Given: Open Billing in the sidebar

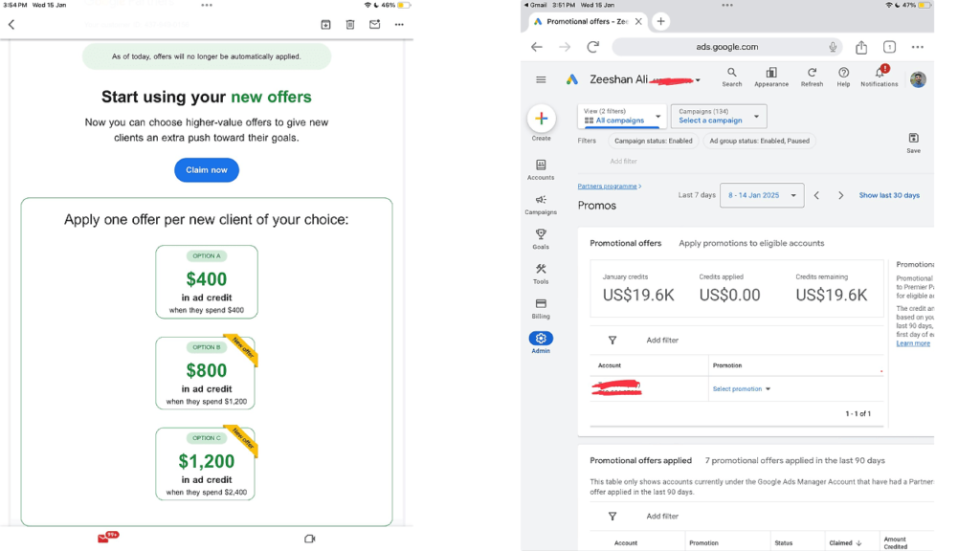Looking at the screenshot, I should (x=541, y=308).
